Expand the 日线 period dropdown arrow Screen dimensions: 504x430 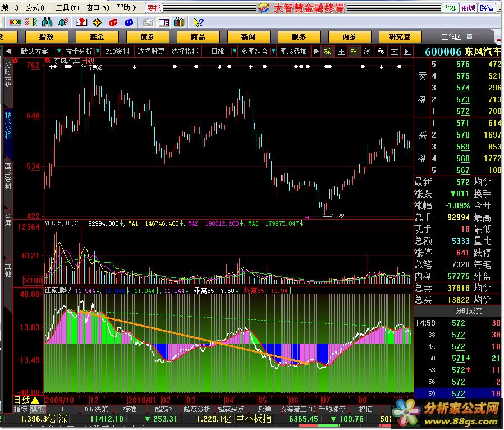[x=235, y=51]
